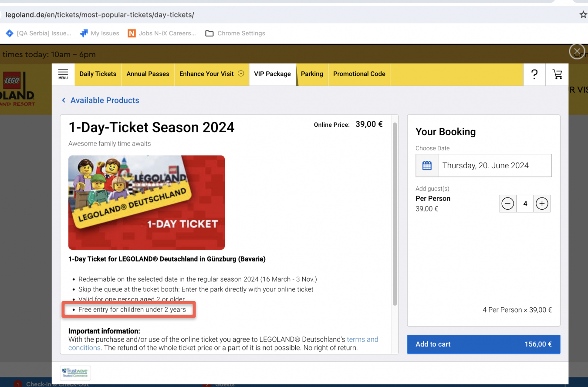Open the shopping cart icon

(x=557, y=74)
